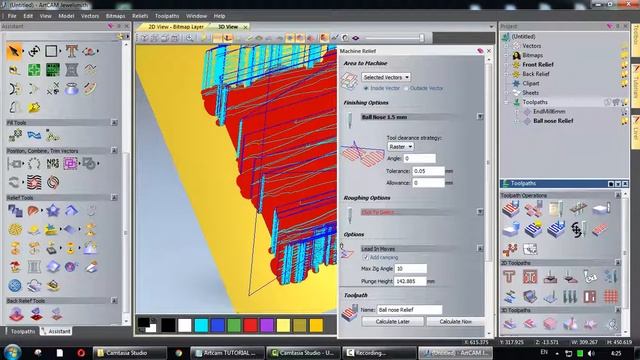
Task: Click the orange nodes toolpath icon
Action: (x=510, y=249)
